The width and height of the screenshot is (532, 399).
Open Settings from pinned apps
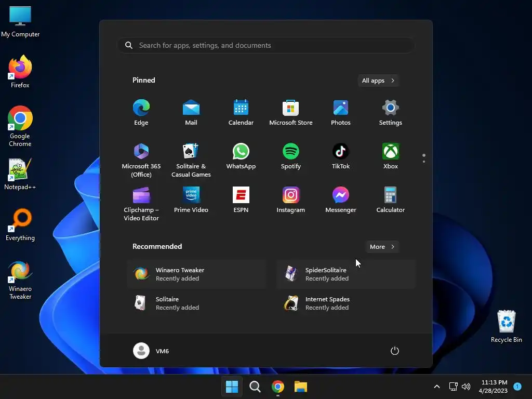coord(391,113)
